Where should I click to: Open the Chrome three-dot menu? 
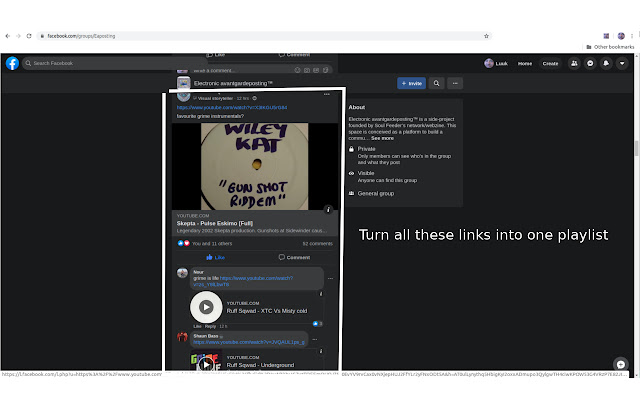(632, 36)
